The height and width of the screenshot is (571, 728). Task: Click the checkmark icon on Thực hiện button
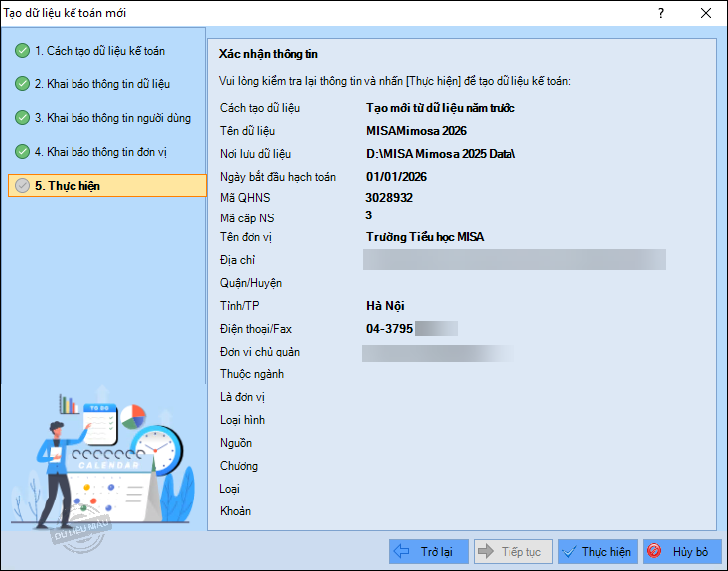(570, 551)
